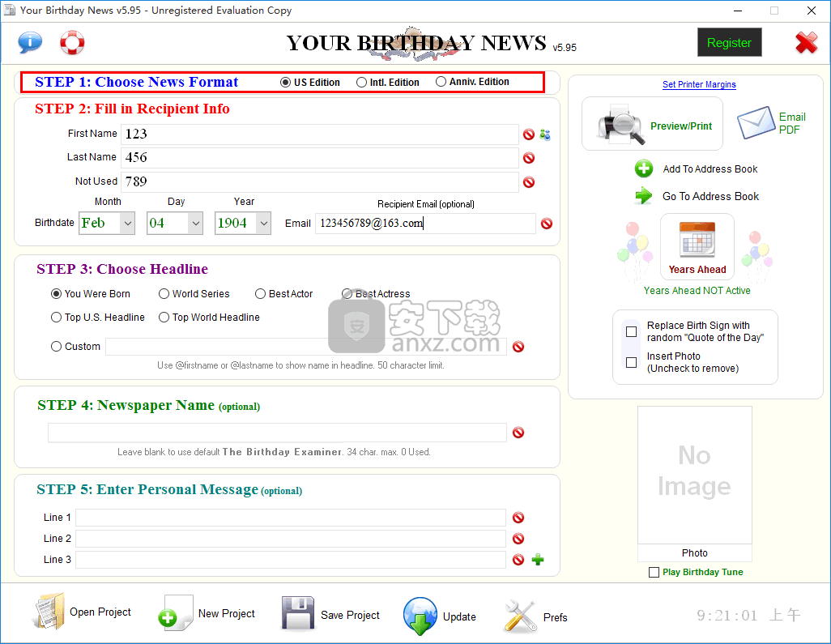Image resolution: width=831 pixels, height=644 pixels.
Task: Clear the Custom headline with red icon
Action: point(519,347)
